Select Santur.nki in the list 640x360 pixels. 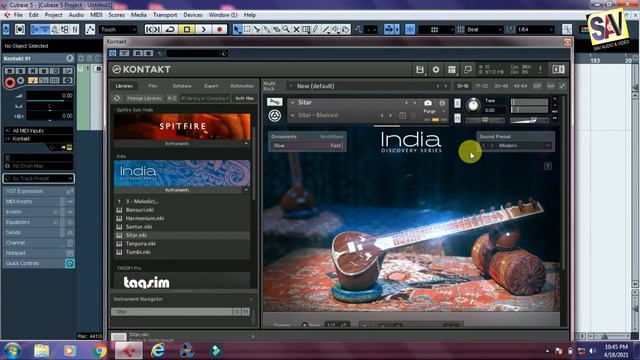pos(139,227)
